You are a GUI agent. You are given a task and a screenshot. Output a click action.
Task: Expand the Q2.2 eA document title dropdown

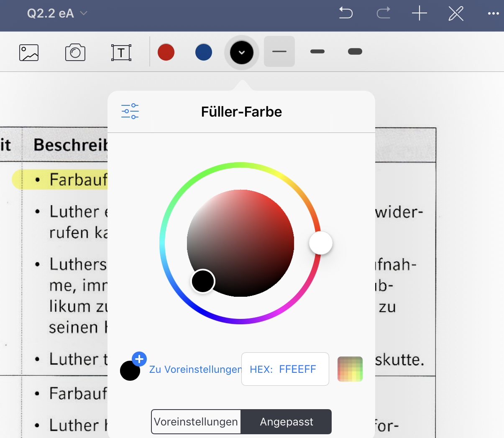coord(57,13)
